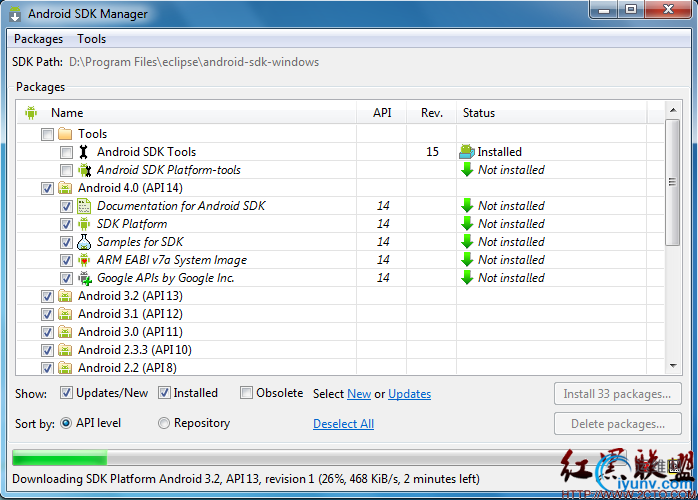Click the SDK Manager title bar app icon

pos(15,14)
